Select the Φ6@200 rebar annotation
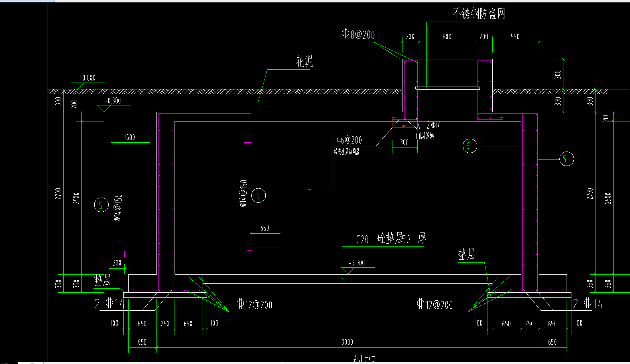630x364 pixels. 349,140
